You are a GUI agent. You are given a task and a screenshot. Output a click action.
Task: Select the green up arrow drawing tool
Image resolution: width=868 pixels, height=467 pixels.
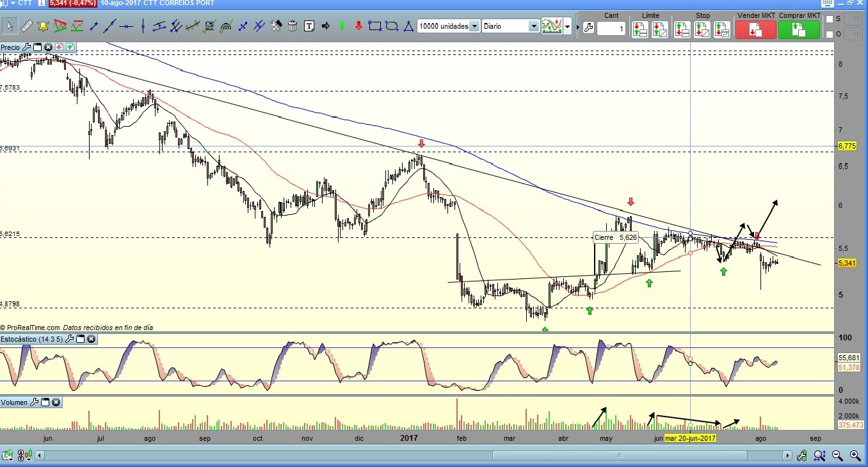342,26
